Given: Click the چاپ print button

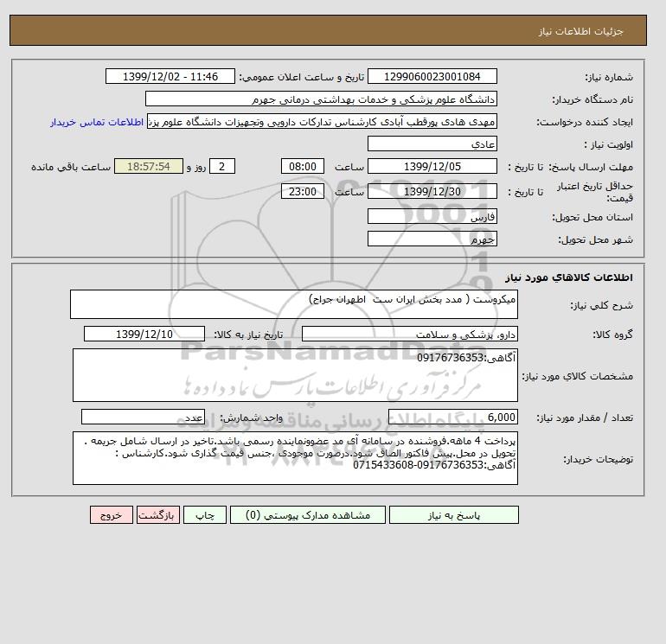Looking at the screenshot, I should (x=205, y=515).
